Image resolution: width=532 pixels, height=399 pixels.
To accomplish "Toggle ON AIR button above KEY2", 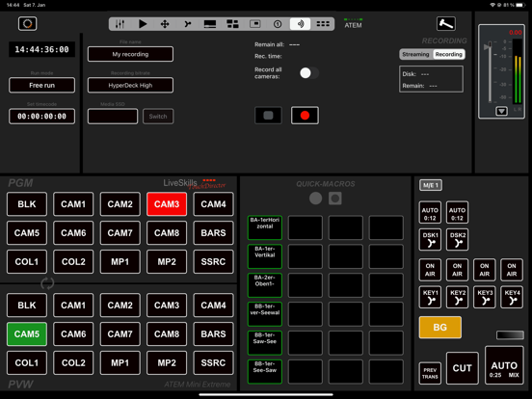I will 458,270.
